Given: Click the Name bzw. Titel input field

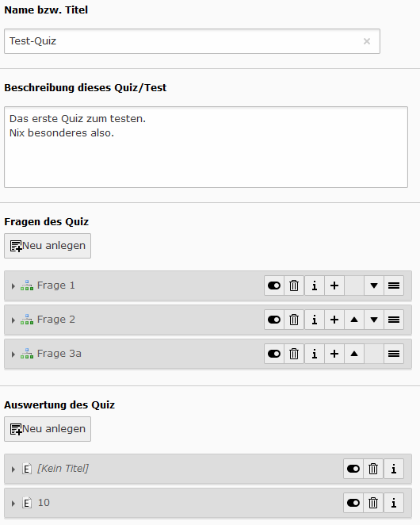Looking at the screenshot, I should coord(192,41).
